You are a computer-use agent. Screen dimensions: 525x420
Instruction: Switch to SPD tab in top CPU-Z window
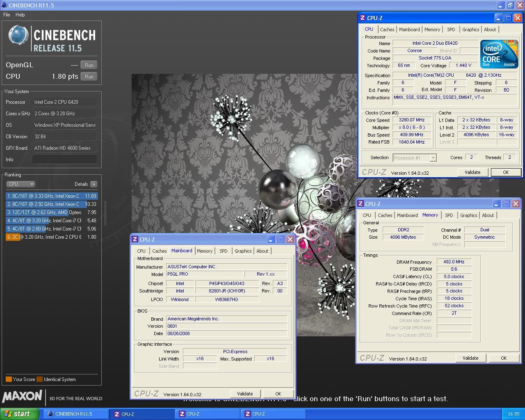click(451, 30)
